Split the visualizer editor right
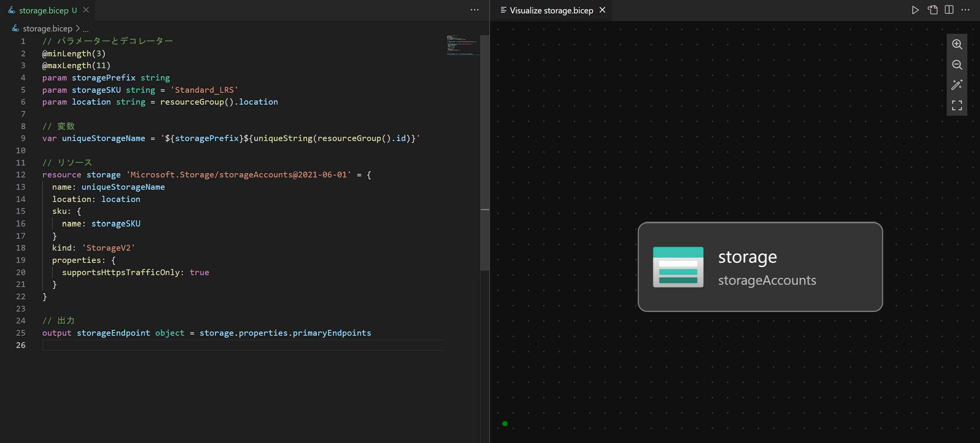The image size is (980, 443). 949,10
